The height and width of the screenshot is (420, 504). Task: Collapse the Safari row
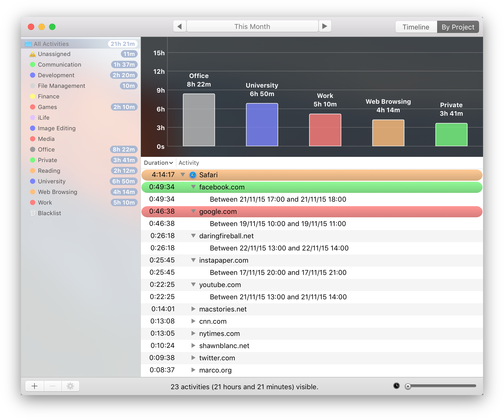tap(183, 175)
